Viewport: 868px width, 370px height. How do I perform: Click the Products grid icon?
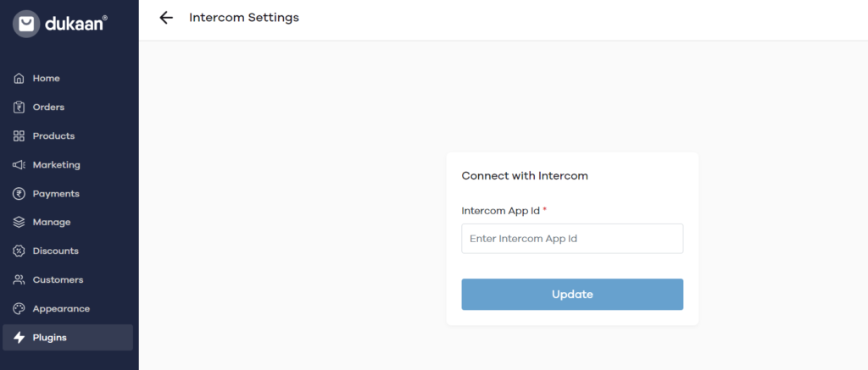(19, 136)
